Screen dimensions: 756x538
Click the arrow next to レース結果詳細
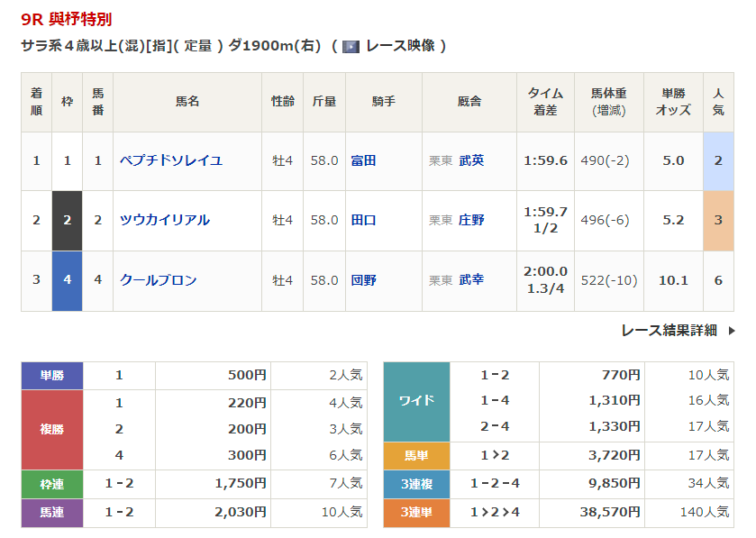tap(732, 331)
